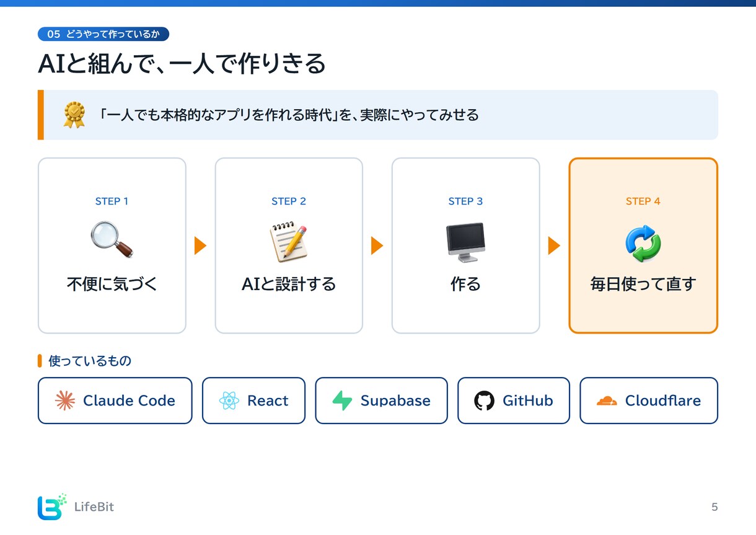Click the page number 5
Viewport: 756px width, 535px height.
coord(714,507)
